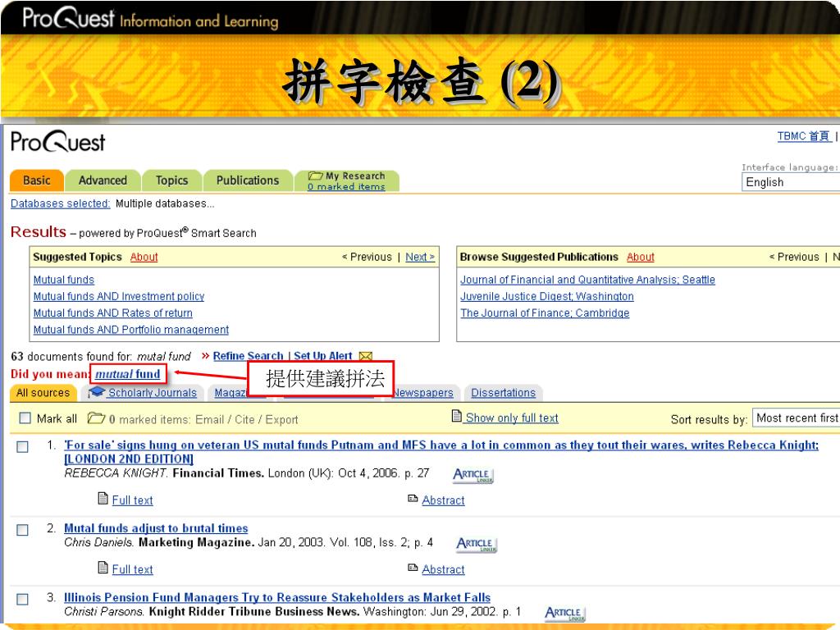Click About link next to Browse Suggested Publications
Screen dimensions: 840x630
point(641,257)
